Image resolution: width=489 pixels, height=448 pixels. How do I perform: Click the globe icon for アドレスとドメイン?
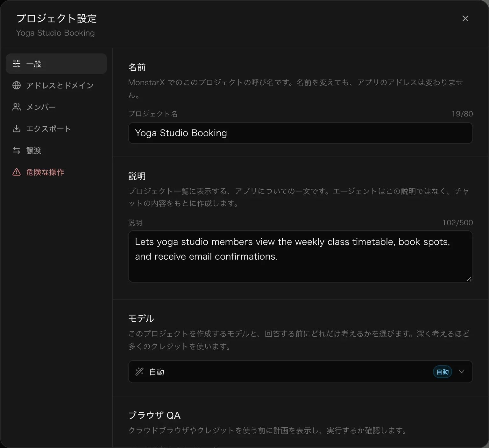click(17, 85)
